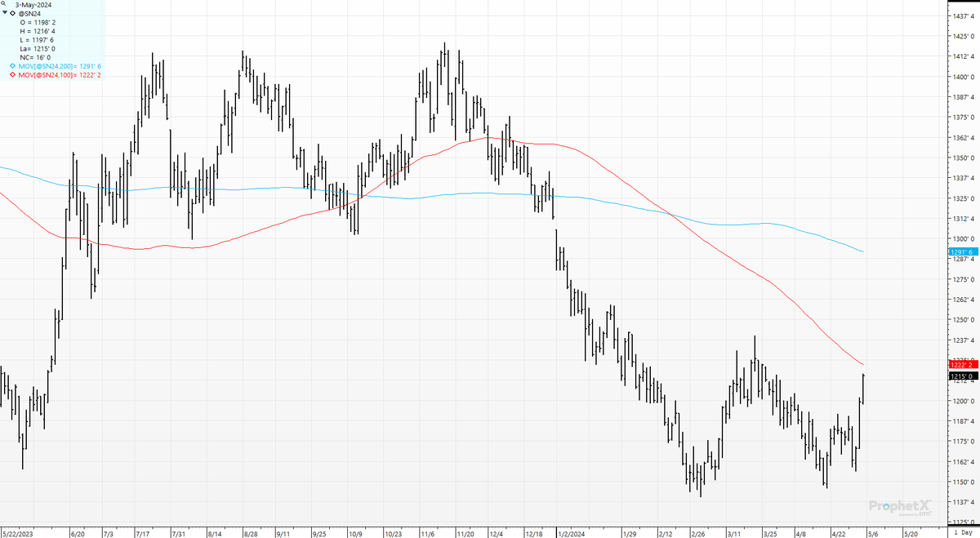980x538 pixels.
Task: Collapse the @SN24 legend triangle
Action: pos(5,14)
